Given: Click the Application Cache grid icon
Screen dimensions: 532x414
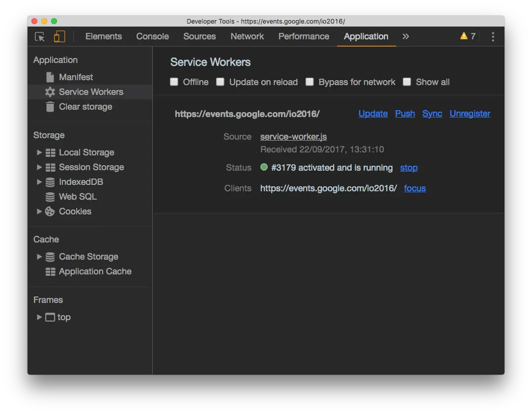Looking at the screenshot, I should coord(50,271).
